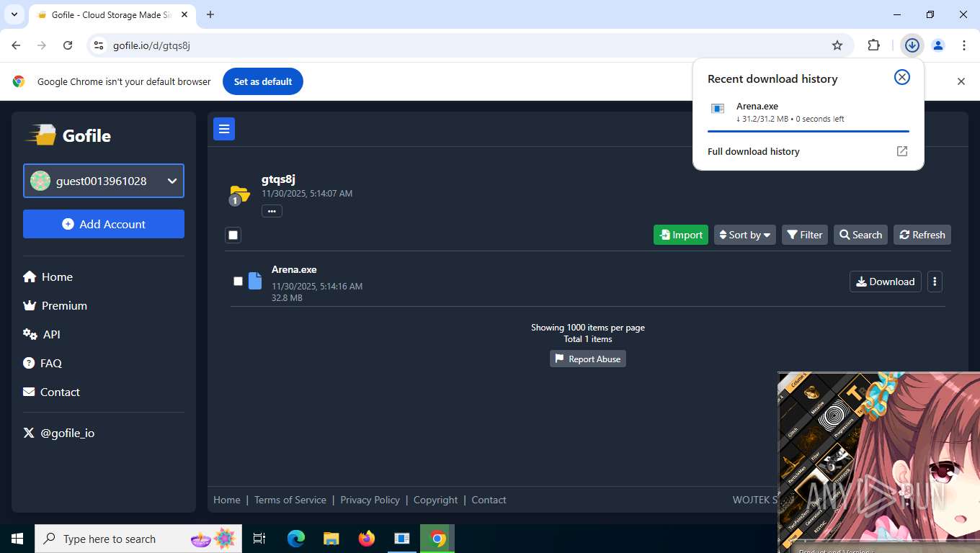Dismiss the default browser notification bar

[961, 81]
